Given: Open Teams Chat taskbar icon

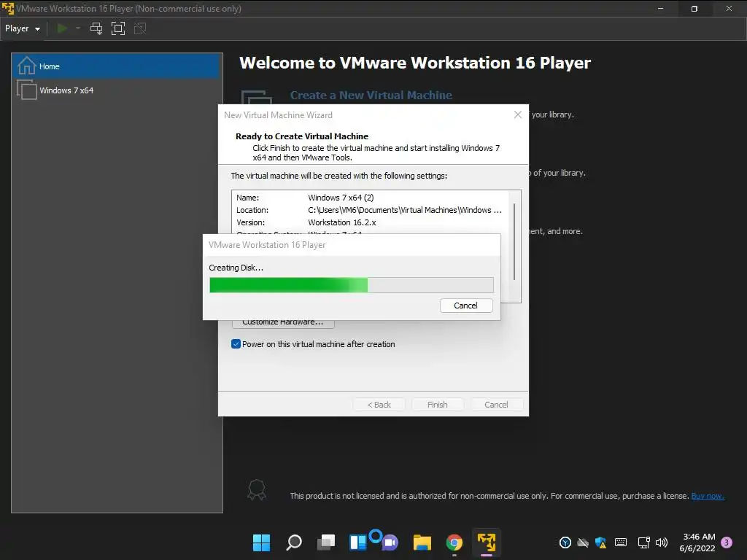Looking at the screenshot, I should (x=390, y=542).
